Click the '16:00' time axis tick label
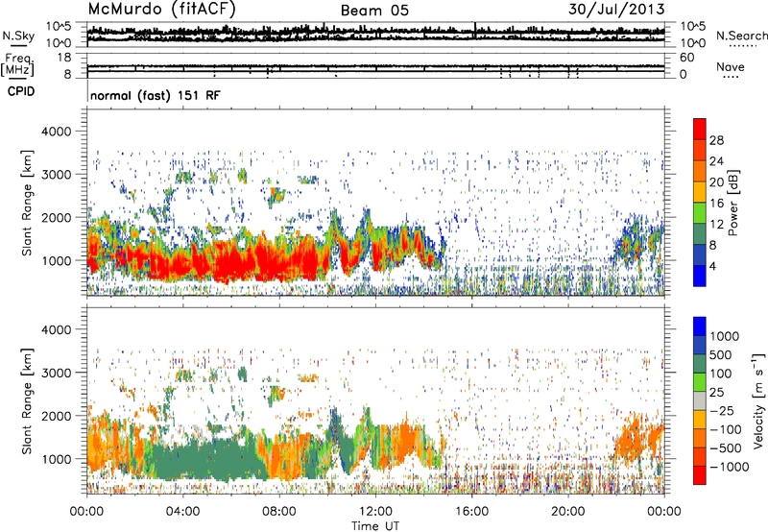The height and width of the screenshot is (532, 768). click(471, 512)
